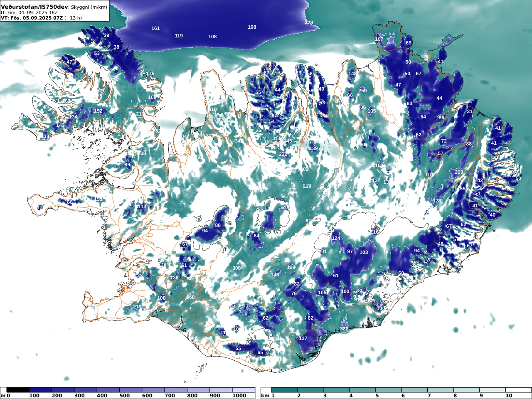Screen dimensions: 532x399
Task: Click the 5–6 km teal legend swatch
Action: click(388, 390)
